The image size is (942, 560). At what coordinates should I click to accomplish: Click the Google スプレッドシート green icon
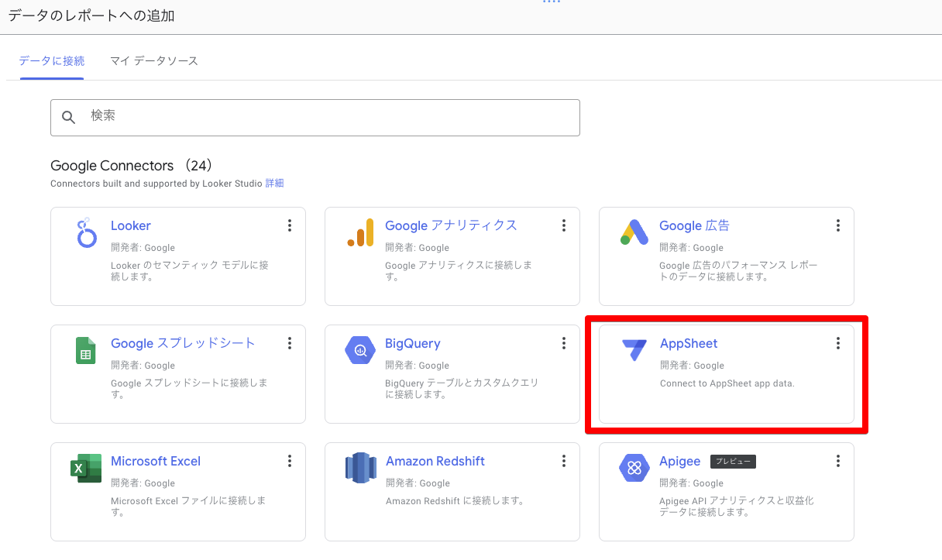tap(86, 350)
